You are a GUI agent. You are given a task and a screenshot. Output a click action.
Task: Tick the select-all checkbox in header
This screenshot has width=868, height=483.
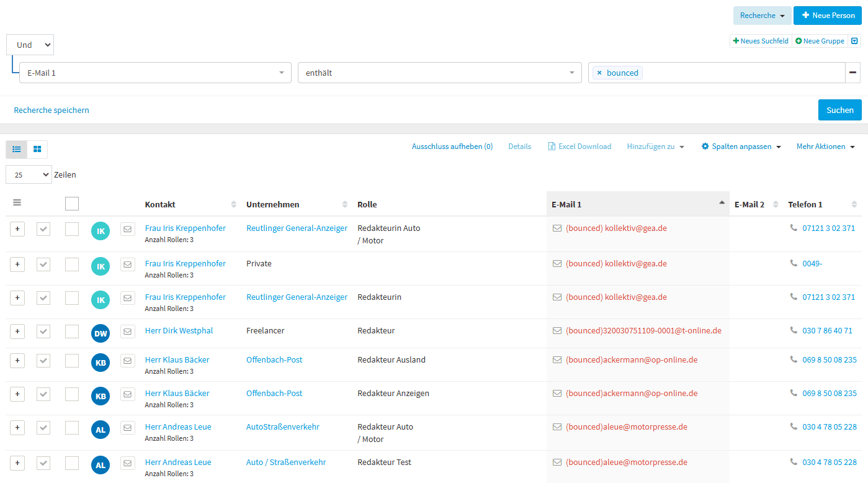72,204
